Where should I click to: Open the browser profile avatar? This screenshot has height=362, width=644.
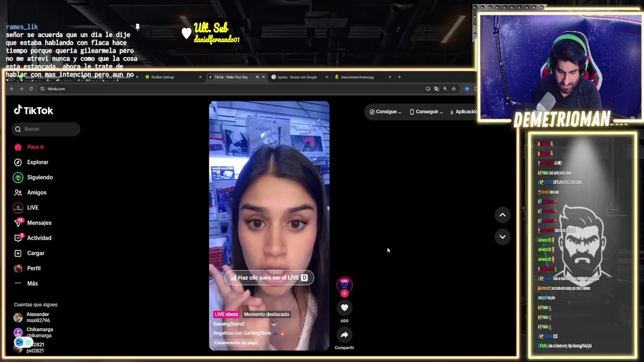pos(467,89)
